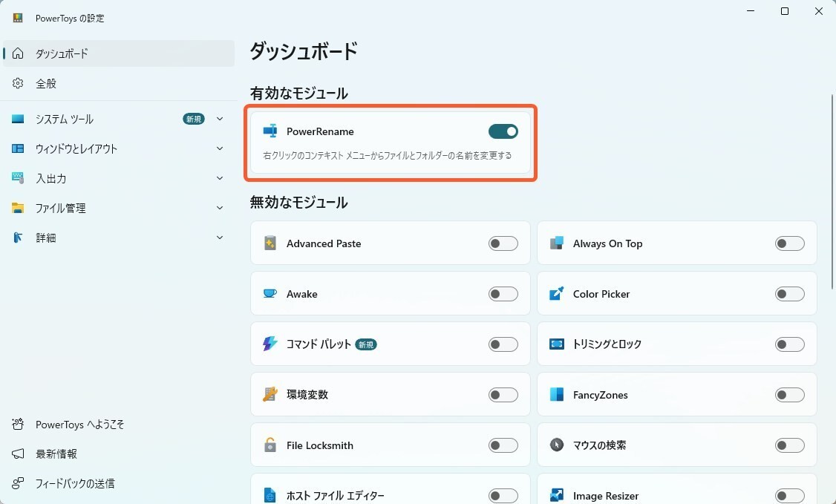Open the システム ツール section label

(65, 119)
